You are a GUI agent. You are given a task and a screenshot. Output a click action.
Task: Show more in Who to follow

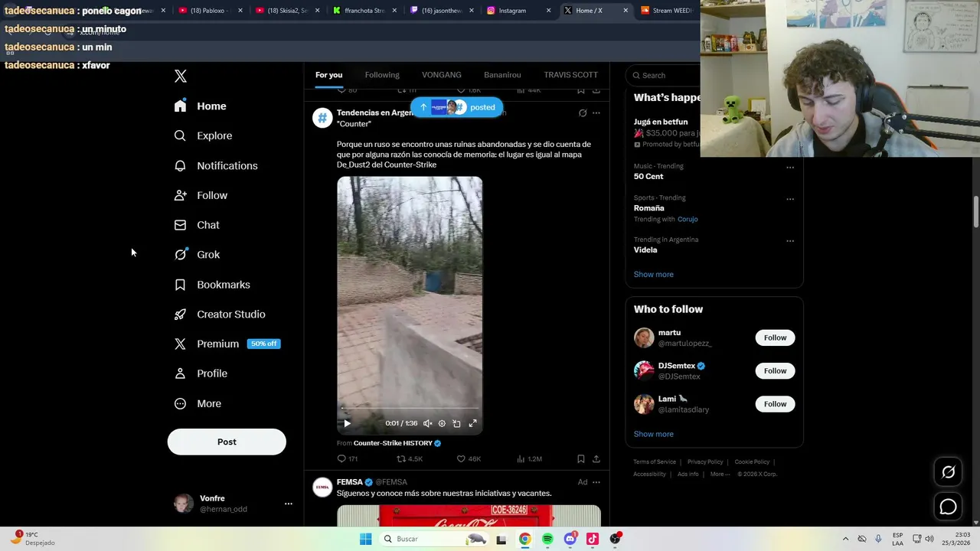(653, 434)
